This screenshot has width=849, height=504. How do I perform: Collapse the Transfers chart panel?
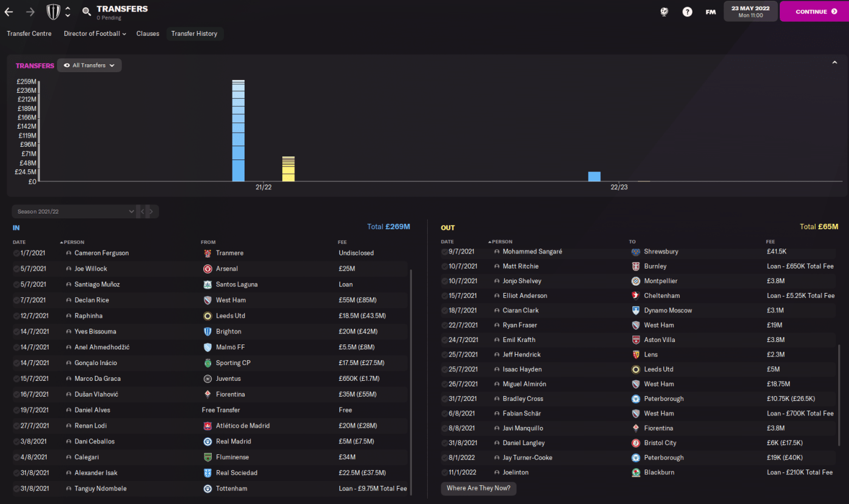point(834,62)
